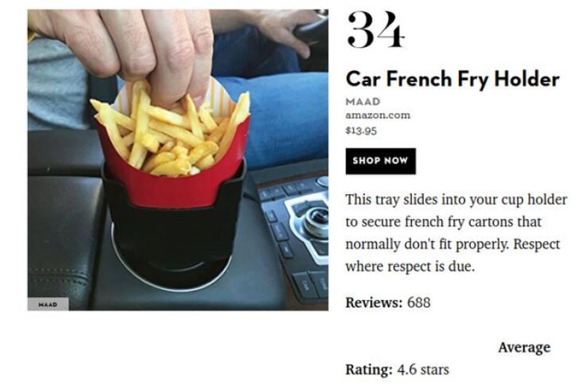Click the Car French Fry Holder title
The height and width of the screenshot is (389, 588).
point(452,79)
